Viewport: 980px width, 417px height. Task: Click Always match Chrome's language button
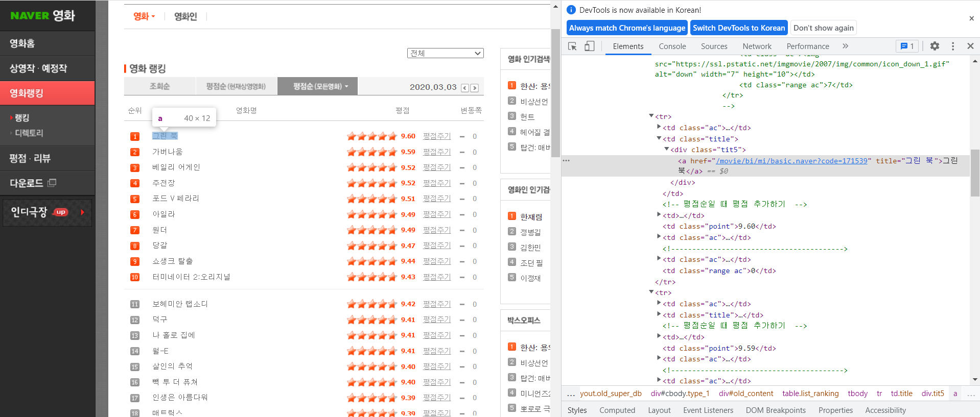pos(627,28)
